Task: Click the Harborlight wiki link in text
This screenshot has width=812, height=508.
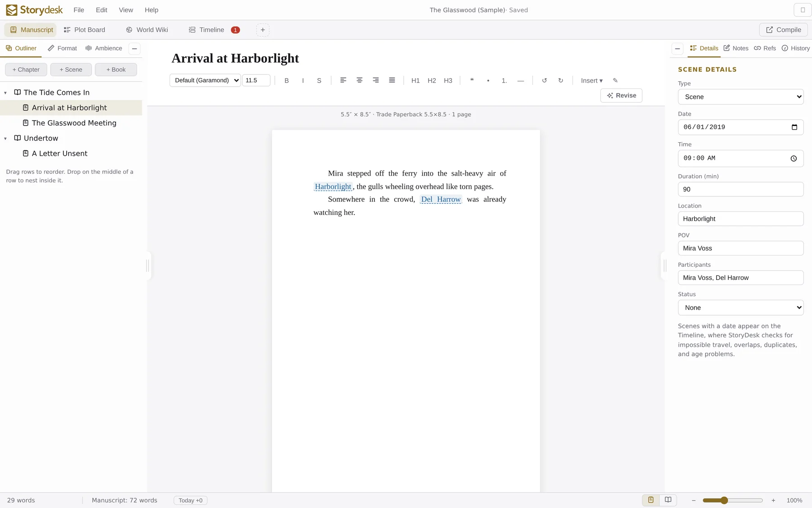Action: tap(333, 186)
